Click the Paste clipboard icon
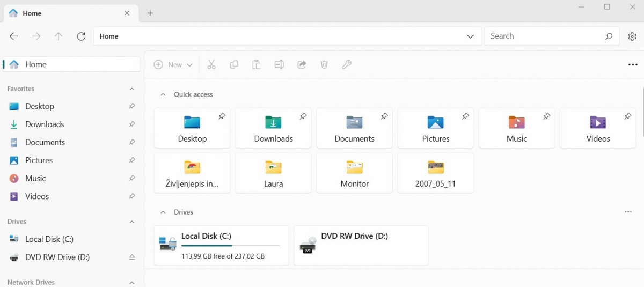Image resolution: width=644 pixels, height=287 pixels. [x=257, y=65]
